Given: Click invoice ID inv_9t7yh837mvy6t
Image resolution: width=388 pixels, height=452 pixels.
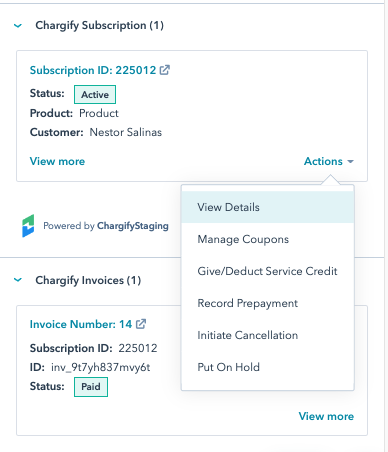Looking at the screenshot, I should click(100, 367).
